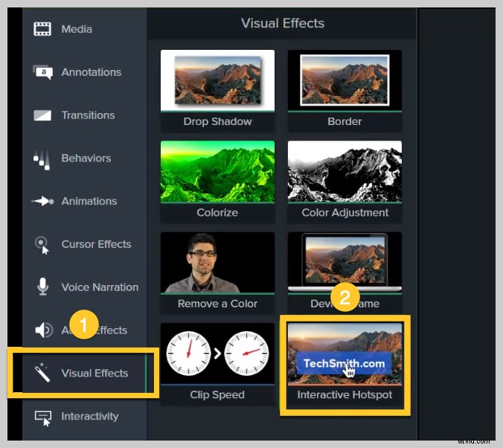Select the Border effect thumbnail

pos(345,80)
